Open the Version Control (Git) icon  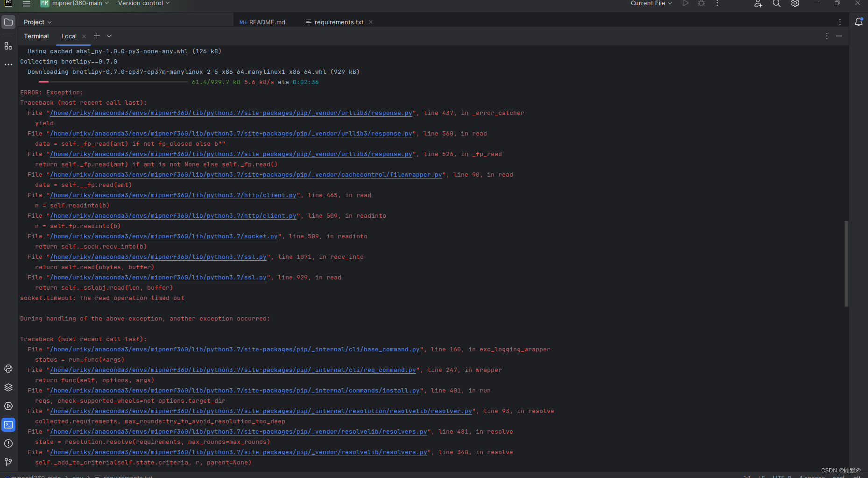point(8,462)
